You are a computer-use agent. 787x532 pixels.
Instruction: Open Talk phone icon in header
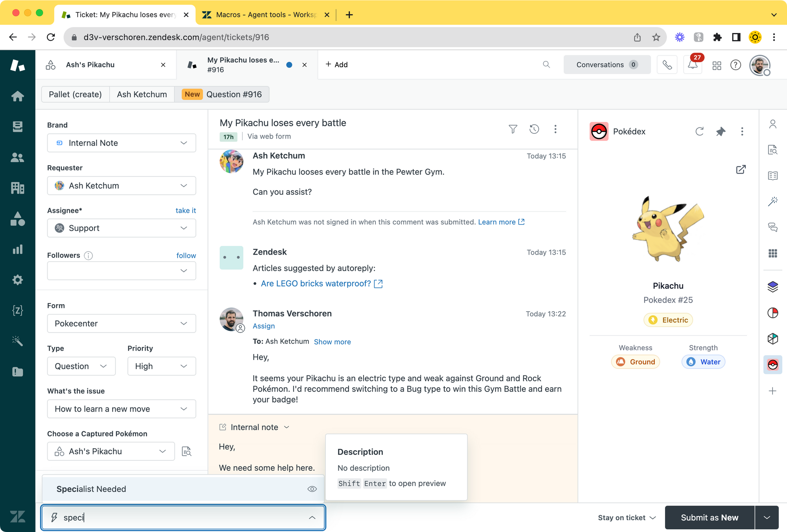point(667,65)
